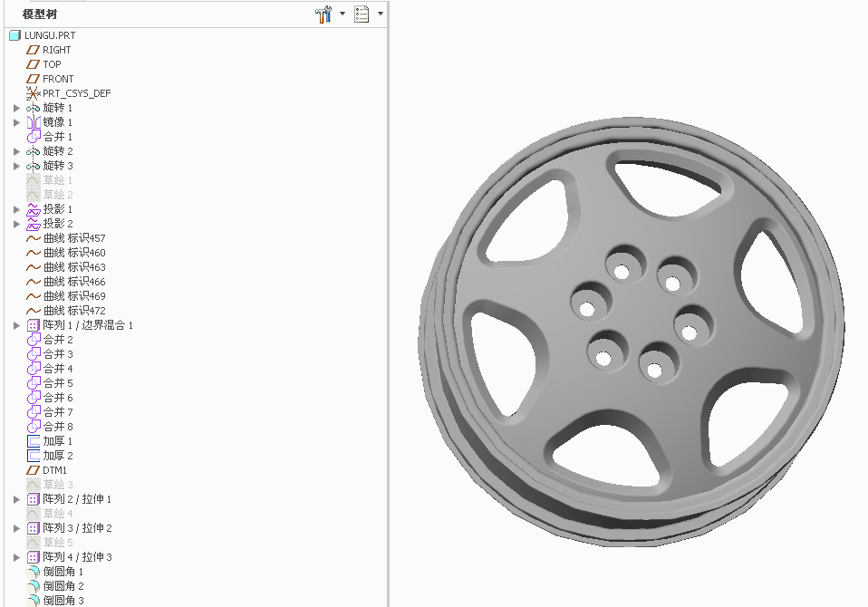868x607 pixels.
Task: Click the 倒圆角 1 round icon
Action: pos(34,572)
